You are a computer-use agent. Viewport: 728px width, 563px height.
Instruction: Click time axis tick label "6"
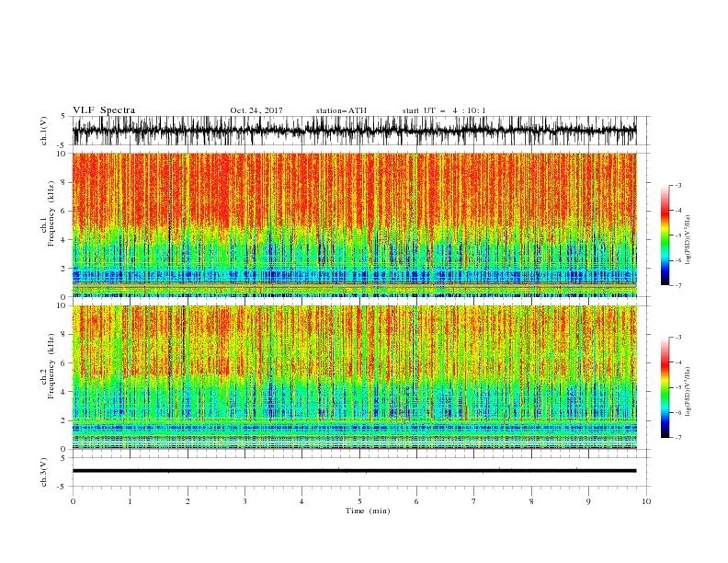[x=416, y=501]
